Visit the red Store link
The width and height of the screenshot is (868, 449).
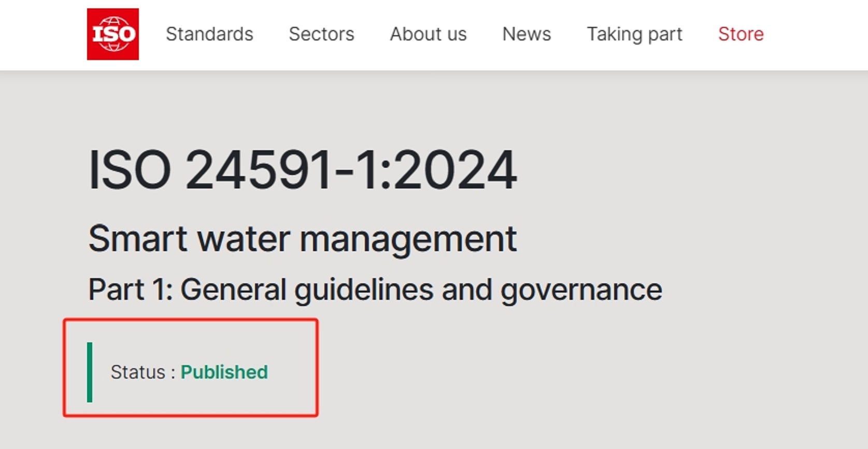click(741, 34)
